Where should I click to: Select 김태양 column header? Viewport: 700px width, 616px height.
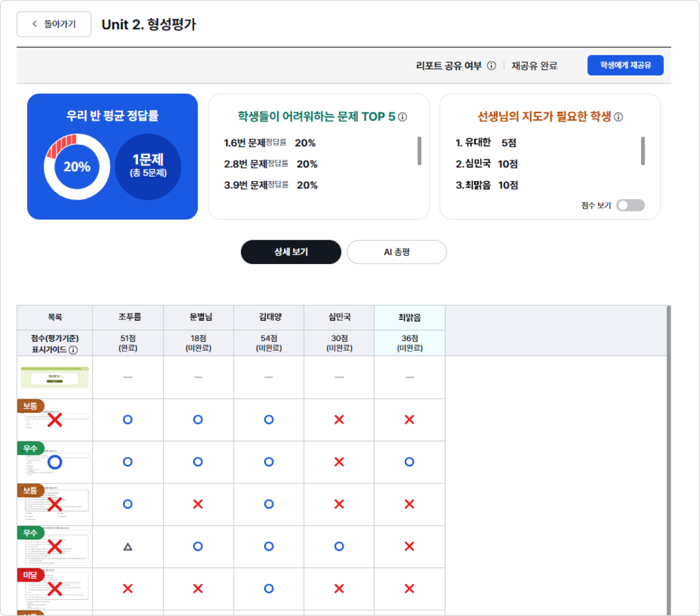tap(269, 318)
